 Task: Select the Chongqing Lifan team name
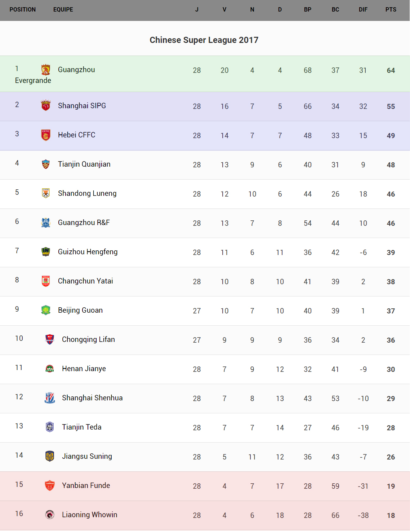88,339
